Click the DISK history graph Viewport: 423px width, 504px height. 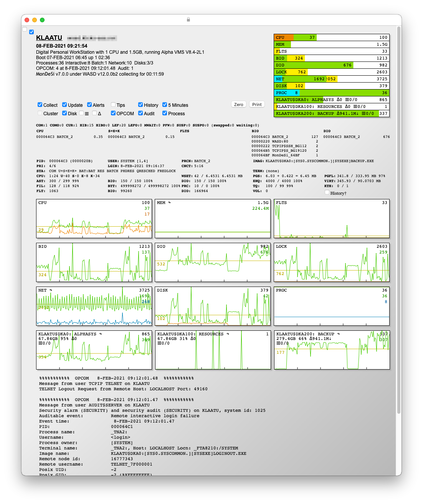click(x=213, y=306)
